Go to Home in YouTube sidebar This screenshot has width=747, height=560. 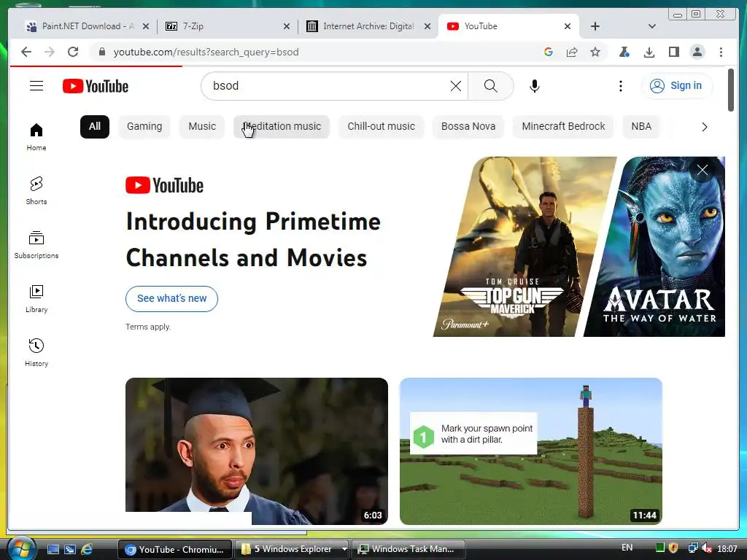point(36,136)
